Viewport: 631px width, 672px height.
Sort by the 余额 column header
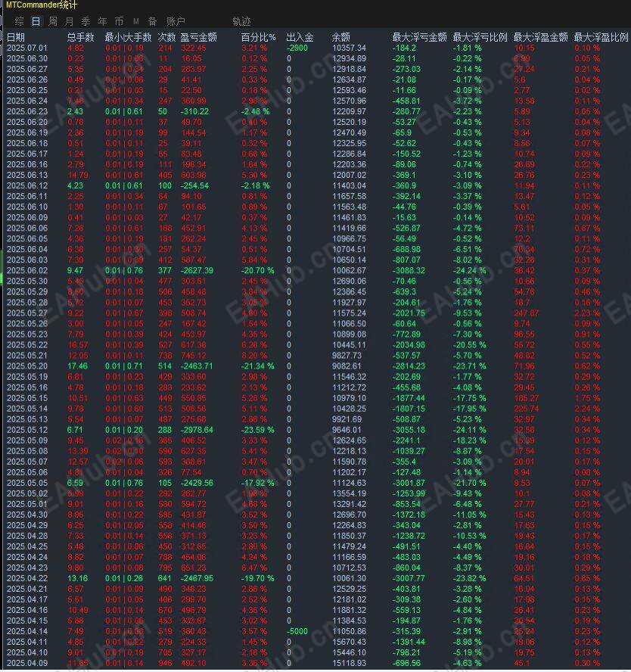coord(341,37)
